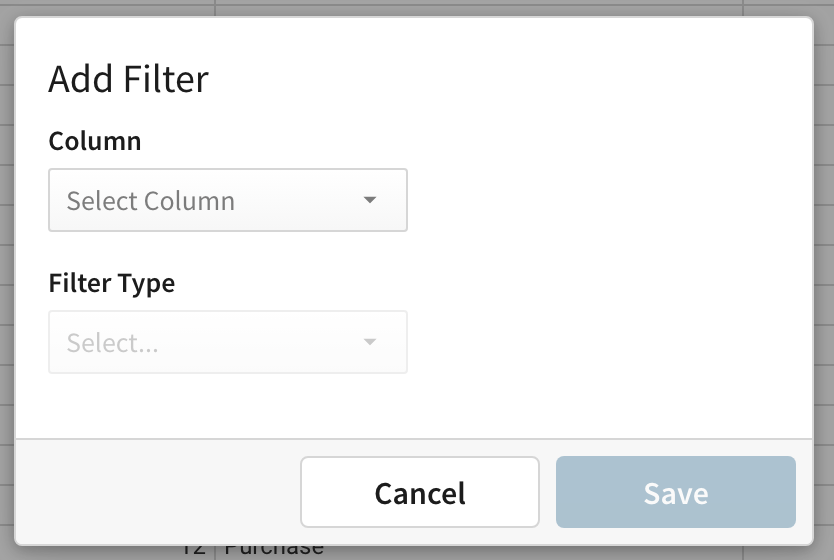Click the Filter Type dropdown caret arrow
The width and height of the screenshot is (834, 560).
[x=370, y=342]
